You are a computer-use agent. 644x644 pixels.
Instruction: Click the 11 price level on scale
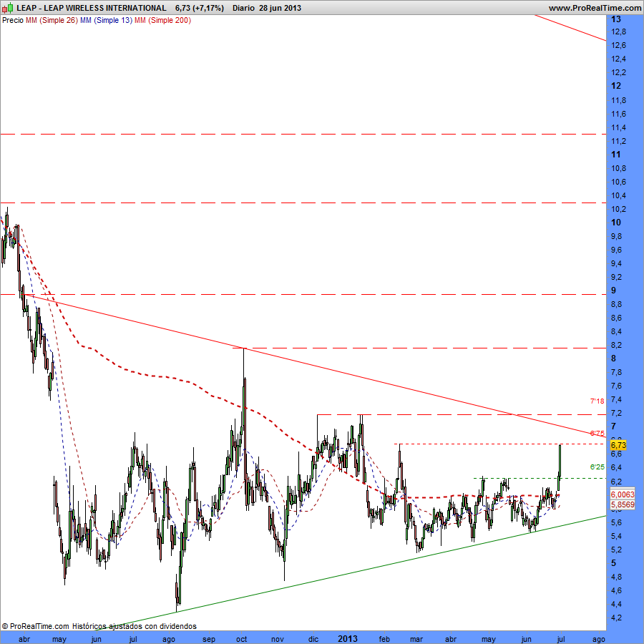pyautogui.click(x=616, y=155)
